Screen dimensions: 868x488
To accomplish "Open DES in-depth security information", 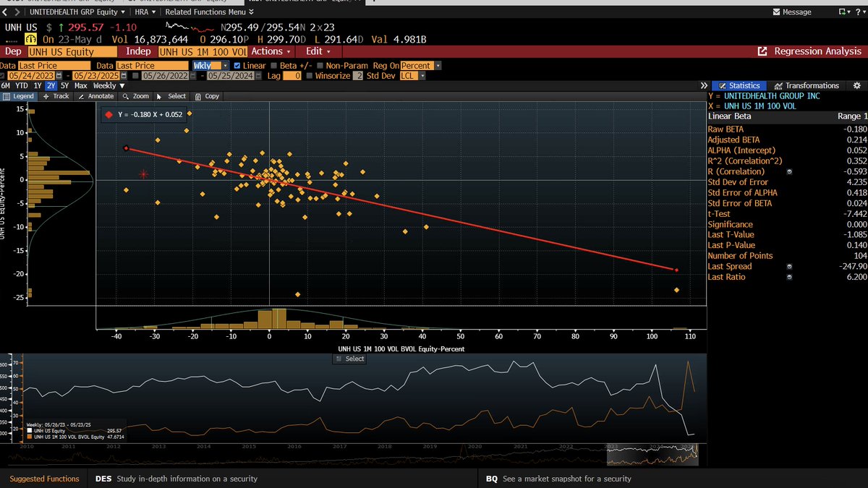I will point(176,479).
